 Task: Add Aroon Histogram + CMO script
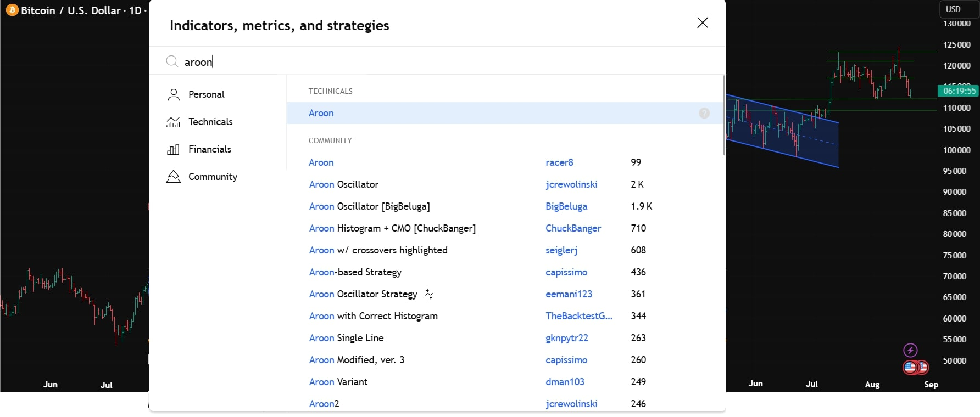pyautogui.click(x=392, y=228)
